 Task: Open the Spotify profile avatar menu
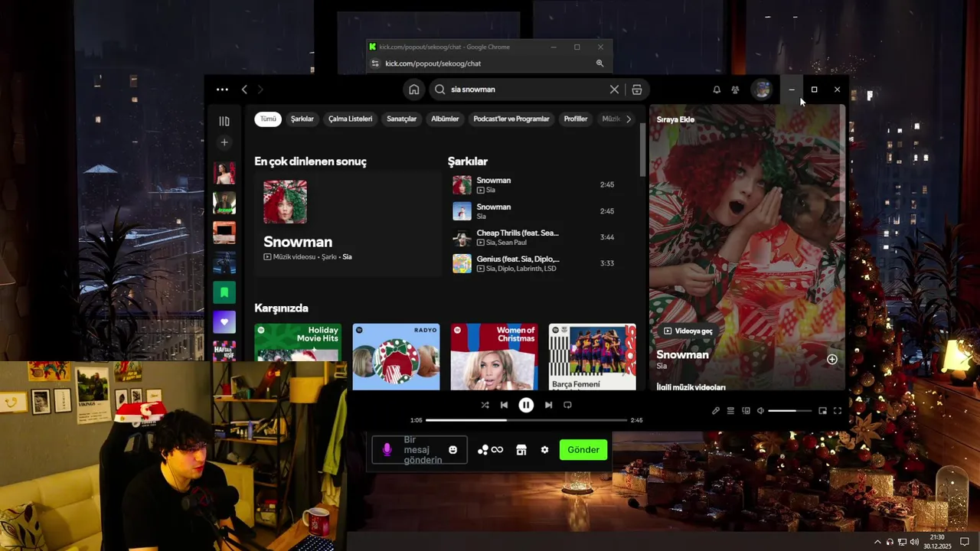(x=762, y=90)
